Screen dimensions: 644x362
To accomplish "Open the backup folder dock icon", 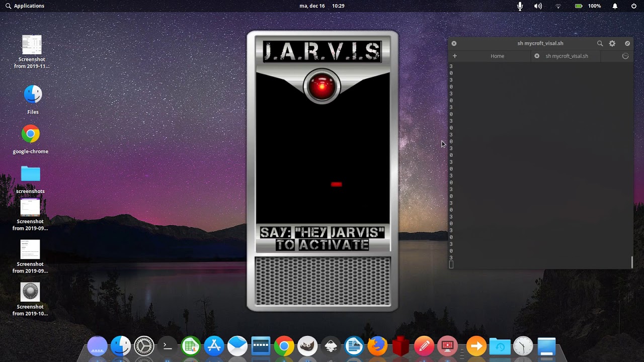I will pyautogui.click(x=500, y=346).
